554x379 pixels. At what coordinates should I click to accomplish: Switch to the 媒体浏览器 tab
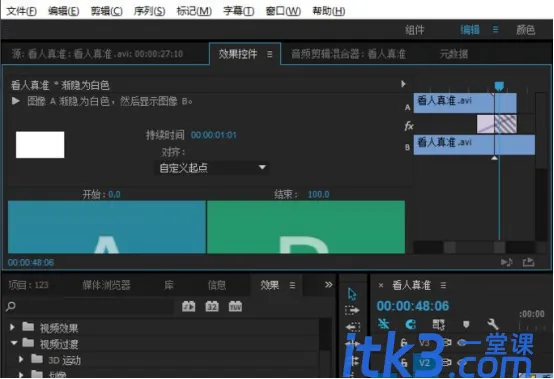point(106,285)
